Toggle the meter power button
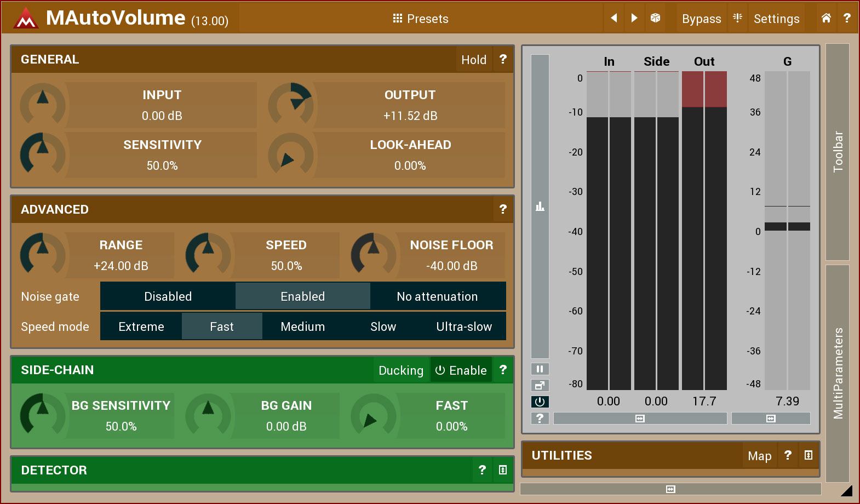860x504 pixels. click(540, 402)
